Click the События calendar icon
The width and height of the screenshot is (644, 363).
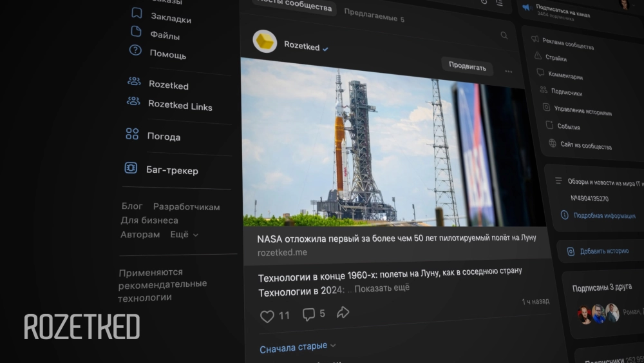(x=549, y=124)
